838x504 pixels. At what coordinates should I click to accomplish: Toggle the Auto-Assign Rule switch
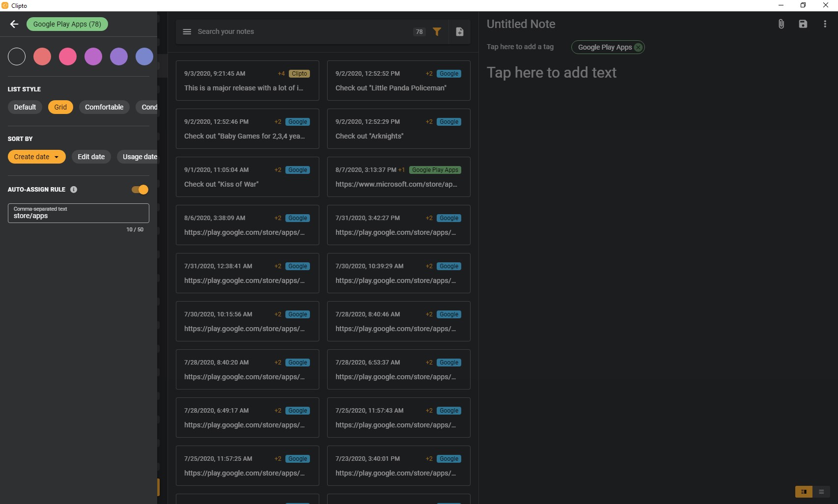click(140, 189)
